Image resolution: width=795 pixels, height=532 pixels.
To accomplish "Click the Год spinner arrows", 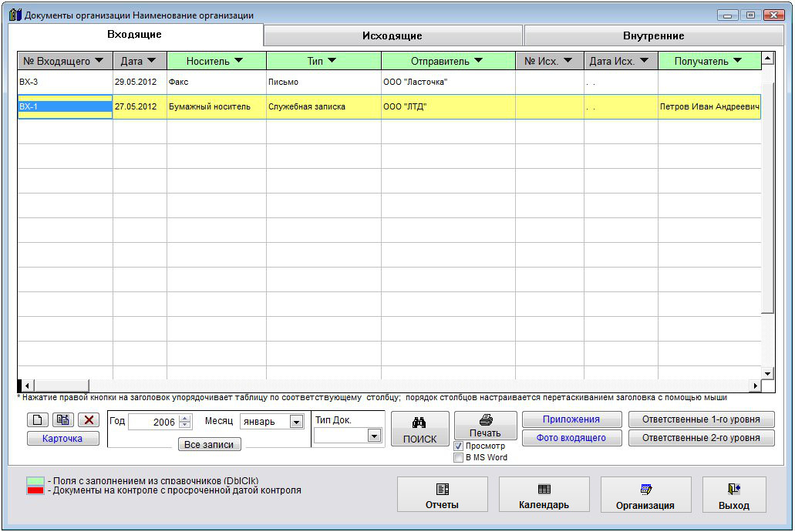I will (x=185, y=422).
